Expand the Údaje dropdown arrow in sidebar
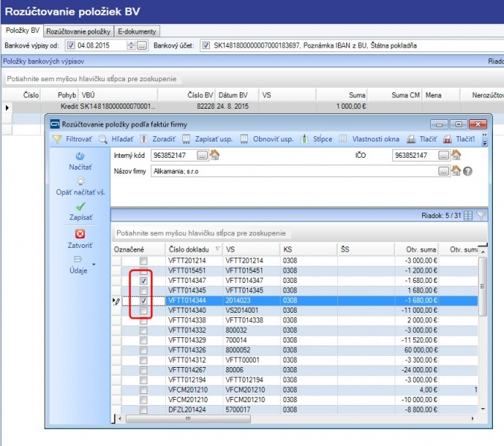This screenshot has width=504, height=446. [94, 264]
